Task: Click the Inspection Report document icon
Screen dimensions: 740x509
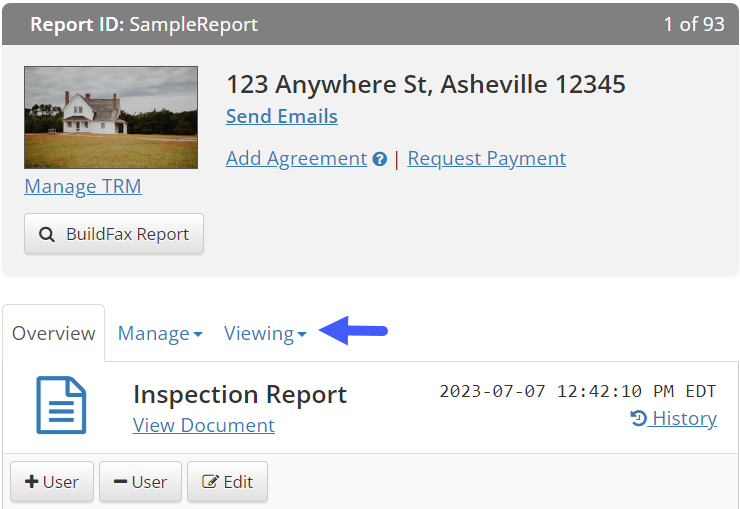Action: [x=61, y=405]
